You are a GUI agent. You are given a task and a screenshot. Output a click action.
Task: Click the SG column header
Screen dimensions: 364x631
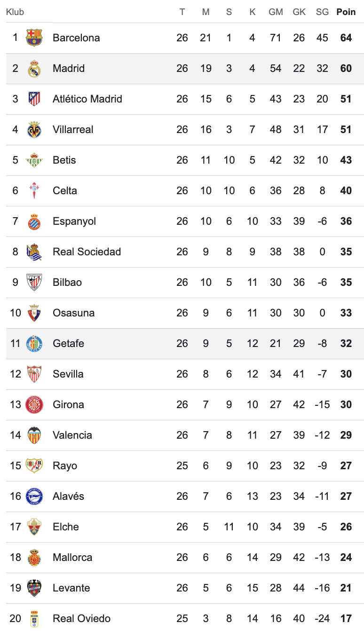click(322, 12)
